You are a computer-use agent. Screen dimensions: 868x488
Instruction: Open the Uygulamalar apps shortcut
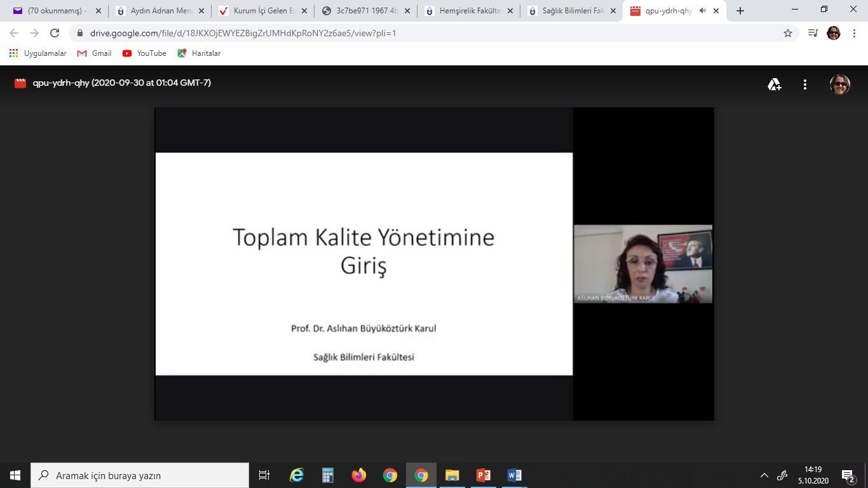click(x=38, y=53)
